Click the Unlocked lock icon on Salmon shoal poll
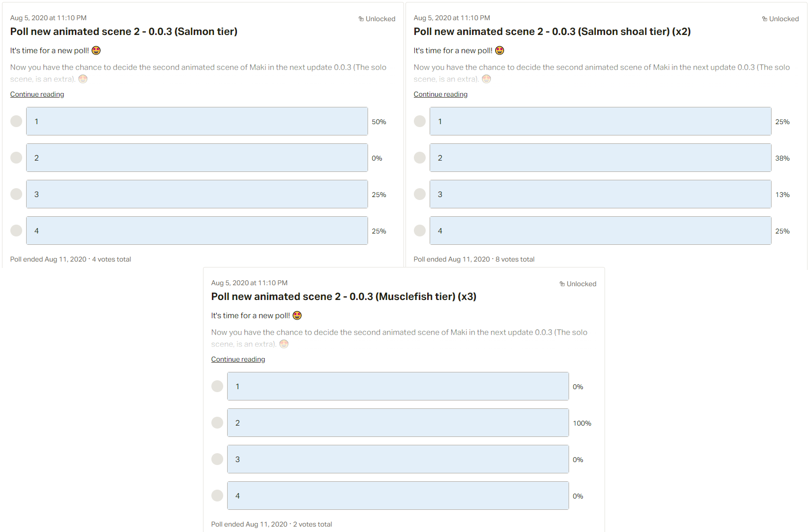This screenshot has width=810, height=532. point(765,19)
